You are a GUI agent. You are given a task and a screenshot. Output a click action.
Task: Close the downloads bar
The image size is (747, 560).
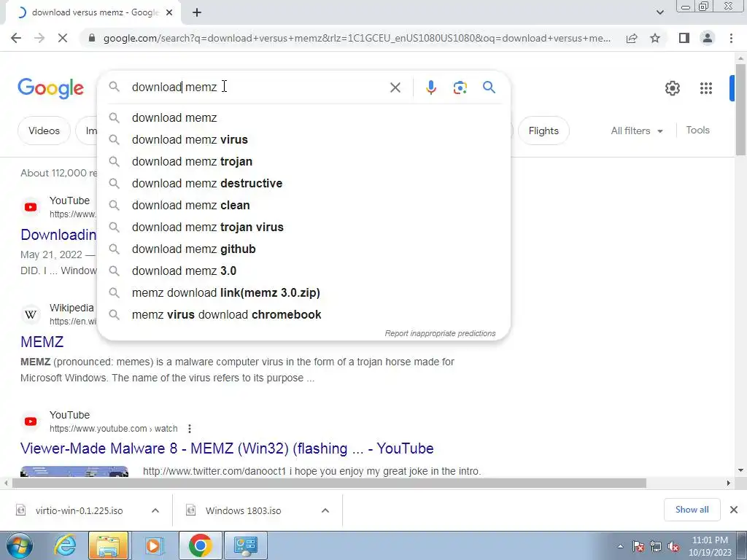[x=734, y=510]
